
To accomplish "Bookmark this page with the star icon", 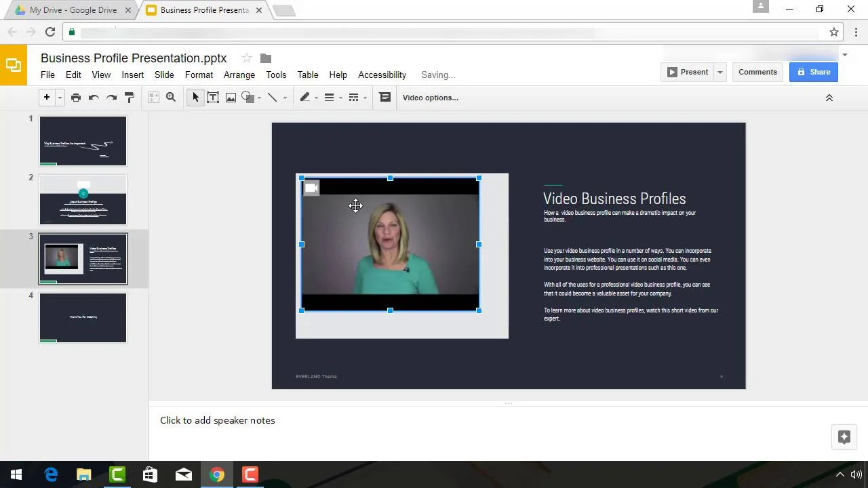I will 834,32.
